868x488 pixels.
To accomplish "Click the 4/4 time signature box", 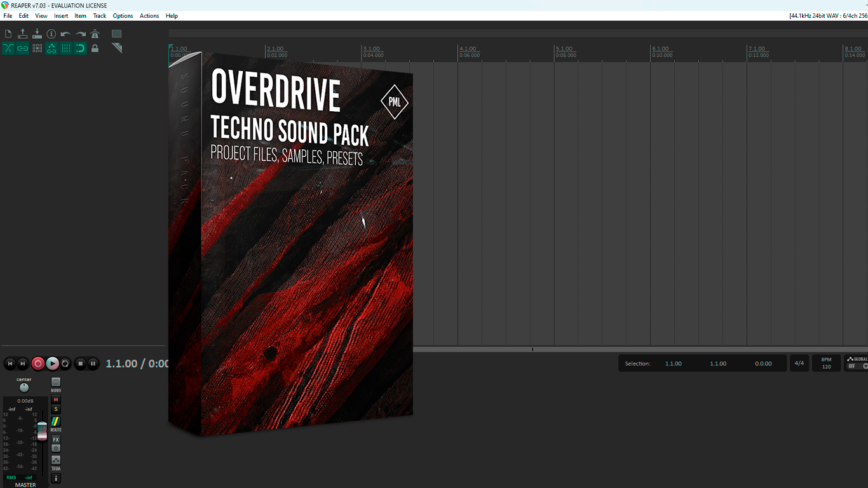I will point(799,363).
